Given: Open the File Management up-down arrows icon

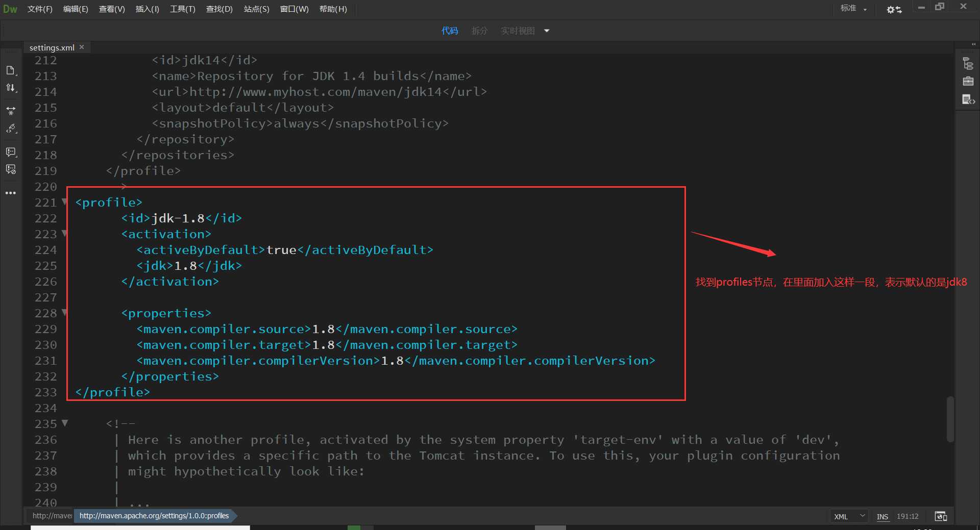Looking at the screenshot, I should [x=11, y=88].
